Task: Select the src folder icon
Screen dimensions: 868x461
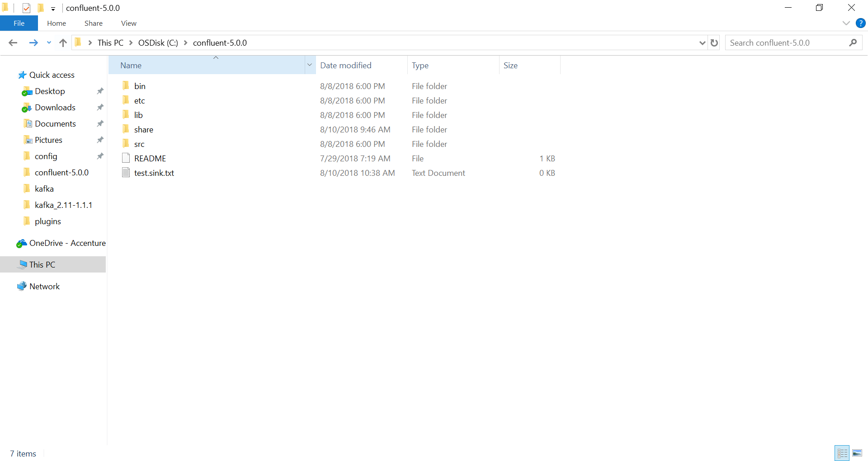Action: coord(126,143)
